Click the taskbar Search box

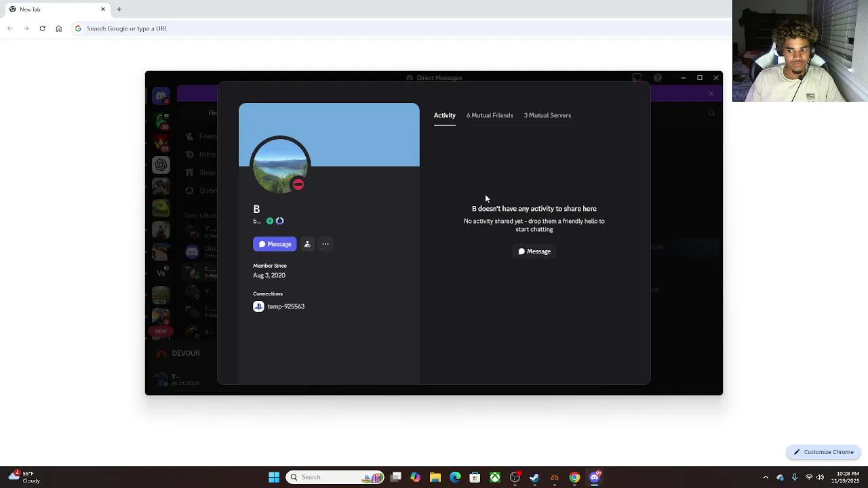click(x=335, y=477)
